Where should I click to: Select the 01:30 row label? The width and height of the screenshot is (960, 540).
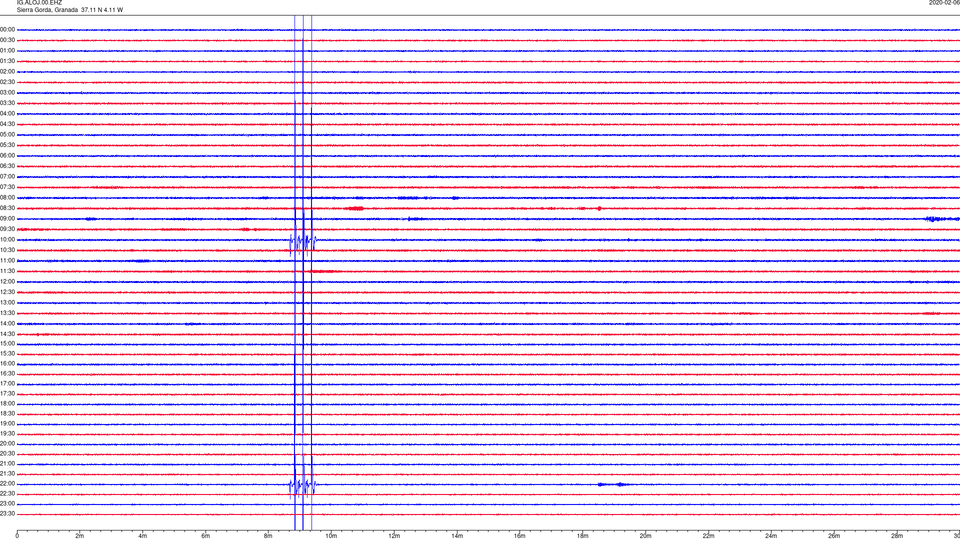[x=7, y=61]
